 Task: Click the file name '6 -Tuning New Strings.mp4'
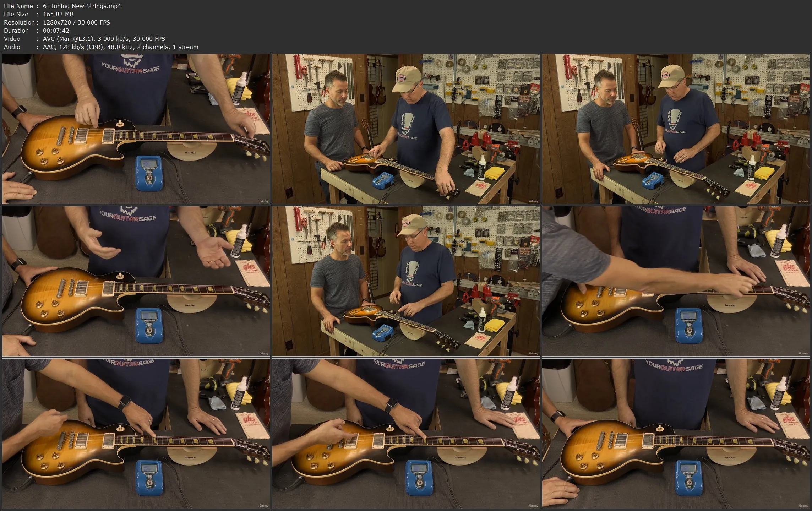click(x=82, y=6)
